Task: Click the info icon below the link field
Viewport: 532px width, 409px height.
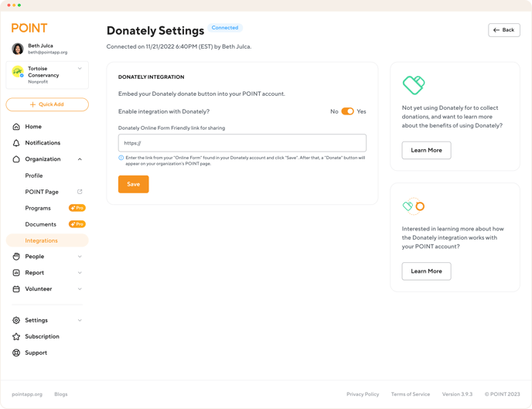Action: point(121,158)
